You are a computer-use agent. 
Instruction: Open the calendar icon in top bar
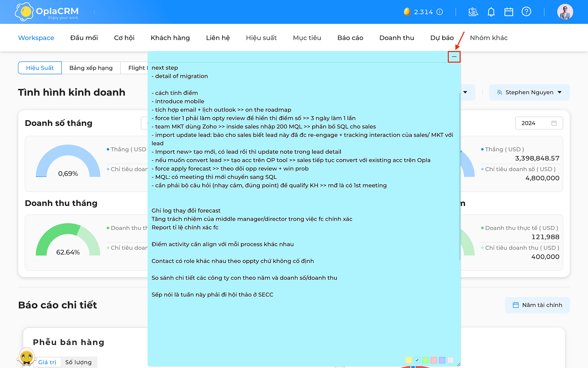(509, 12)
